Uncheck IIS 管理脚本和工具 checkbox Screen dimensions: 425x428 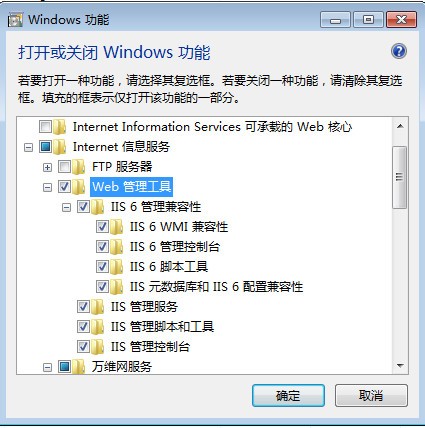[x=83, y=327]
